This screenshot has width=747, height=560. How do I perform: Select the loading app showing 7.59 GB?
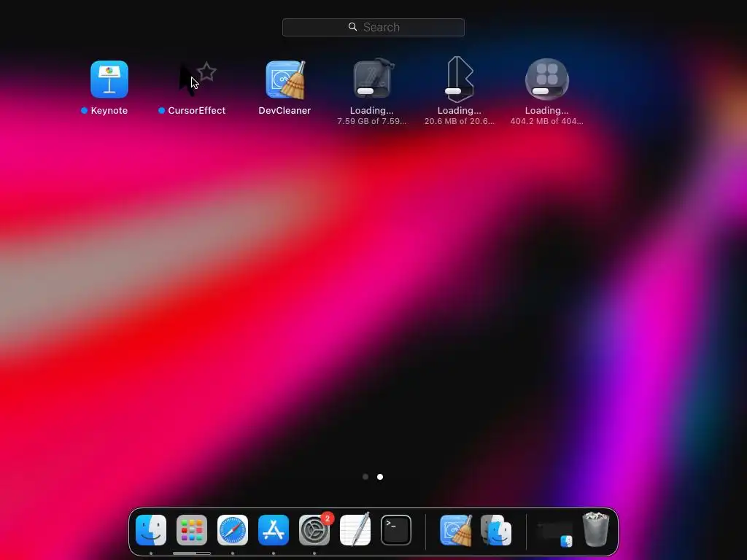(x=372, y=79)
